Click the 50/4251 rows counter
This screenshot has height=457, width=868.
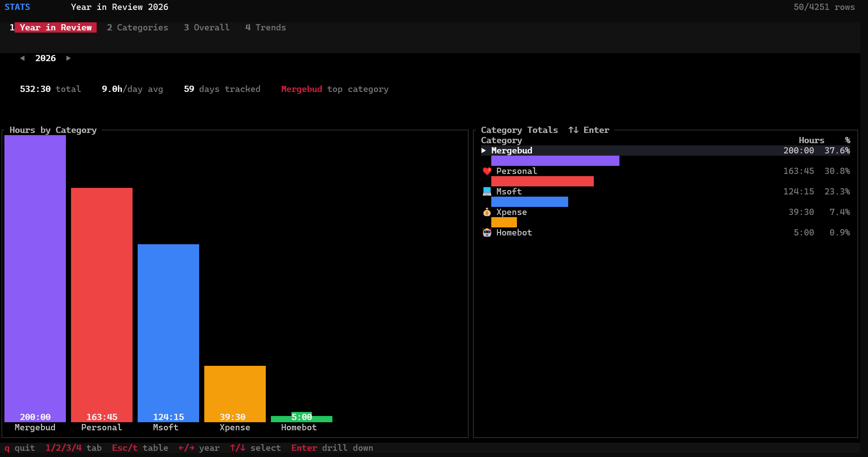(x=824, y=7)
